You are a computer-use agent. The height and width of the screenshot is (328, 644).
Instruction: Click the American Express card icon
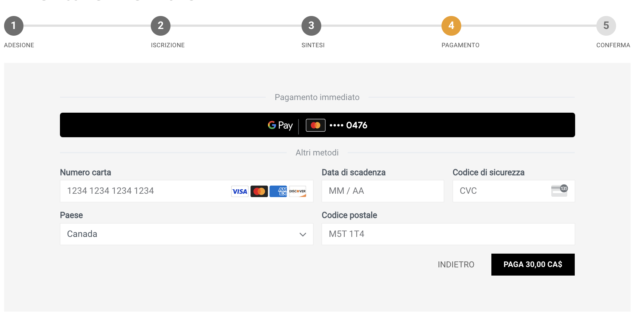click(278, 192)
